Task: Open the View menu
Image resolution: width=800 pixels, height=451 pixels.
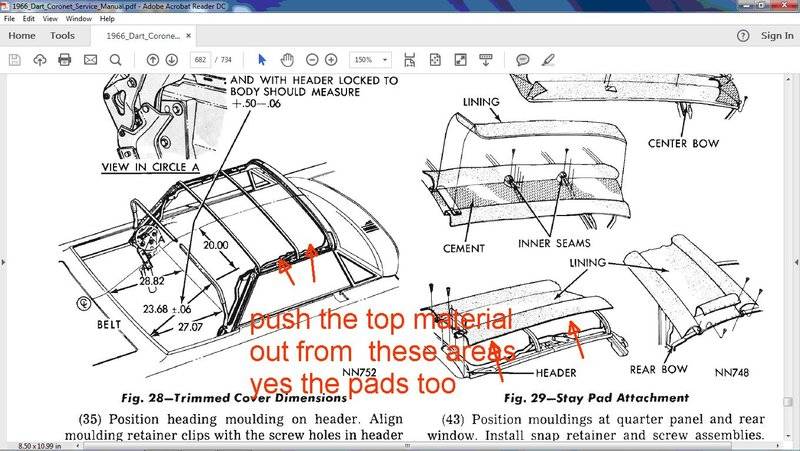Action: 50,18
